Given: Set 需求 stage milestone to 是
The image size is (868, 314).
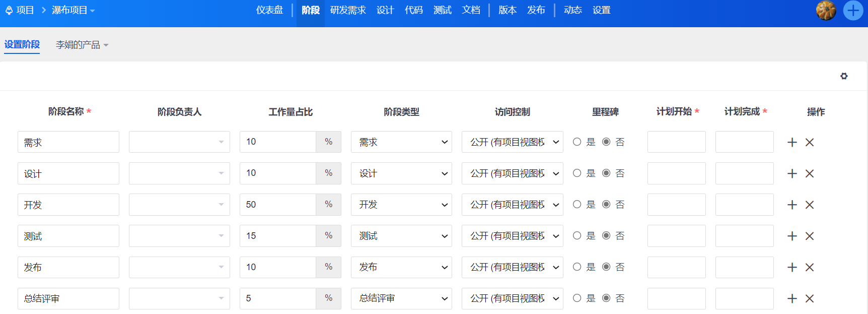Looking at the screenshot, I should 577,142.
